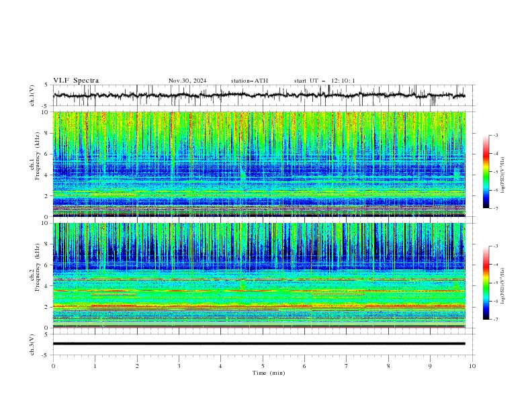
Task: Click the 'Time (min)' axis label
Action: point(269,373)
